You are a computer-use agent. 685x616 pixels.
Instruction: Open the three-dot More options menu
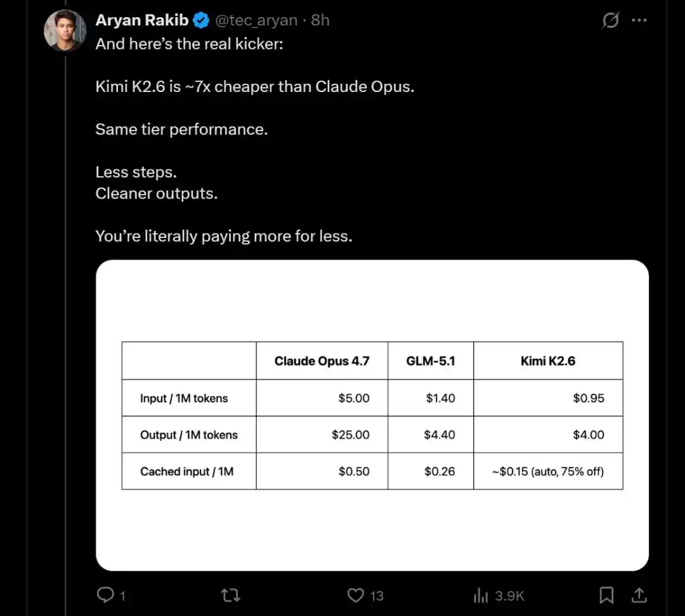pos(639,20)
